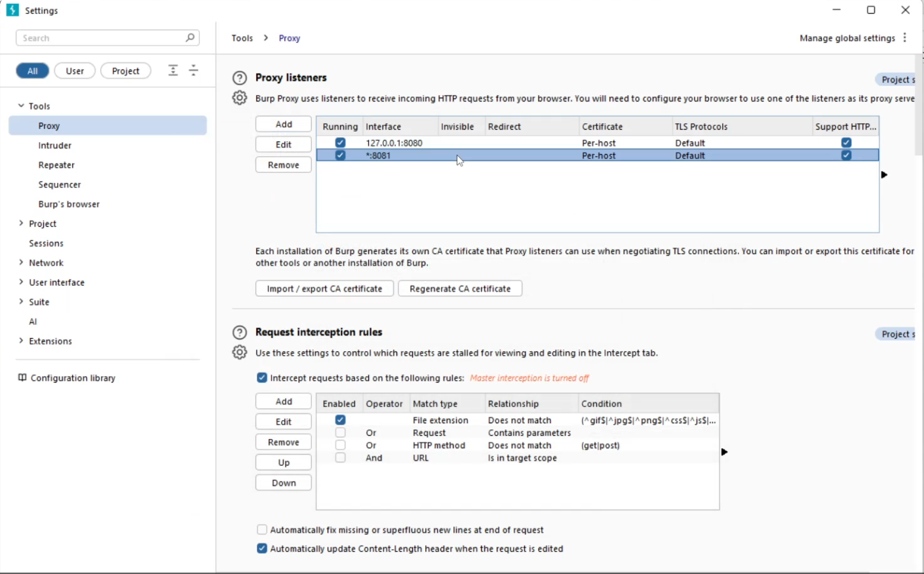Image resolution: width=924 pixels, height=574 pixels.
Task: Select the Project filter tab
Action: pyautogui.click(x=125, y=71)
